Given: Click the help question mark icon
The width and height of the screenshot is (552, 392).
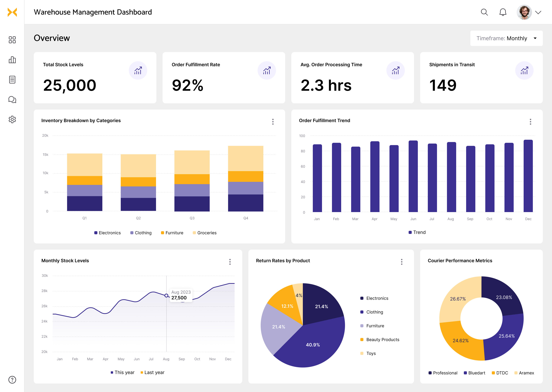Looking at the screenshot, I should (12, 380).
